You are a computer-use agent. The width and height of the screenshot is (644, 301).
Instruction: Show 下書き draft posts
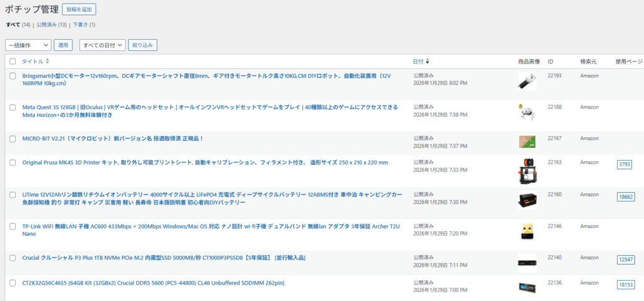[80, 25]
